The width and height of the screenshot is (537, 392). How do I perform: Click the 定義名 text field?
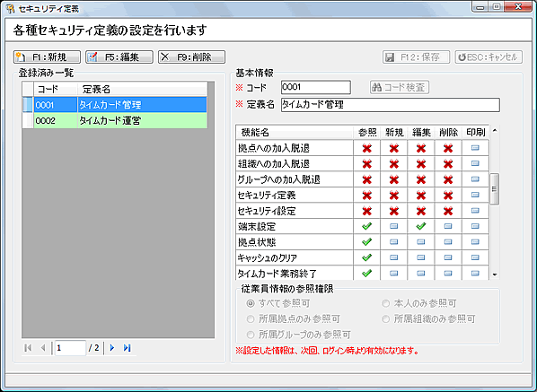(x=391, y=105)
